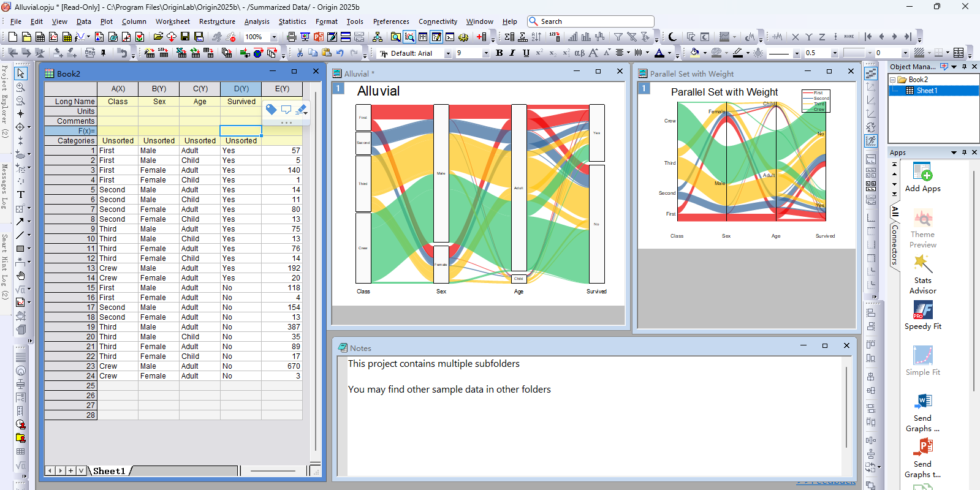Open the Stats Advisor app
Screen dimensions: 980x490
[922, 274]
